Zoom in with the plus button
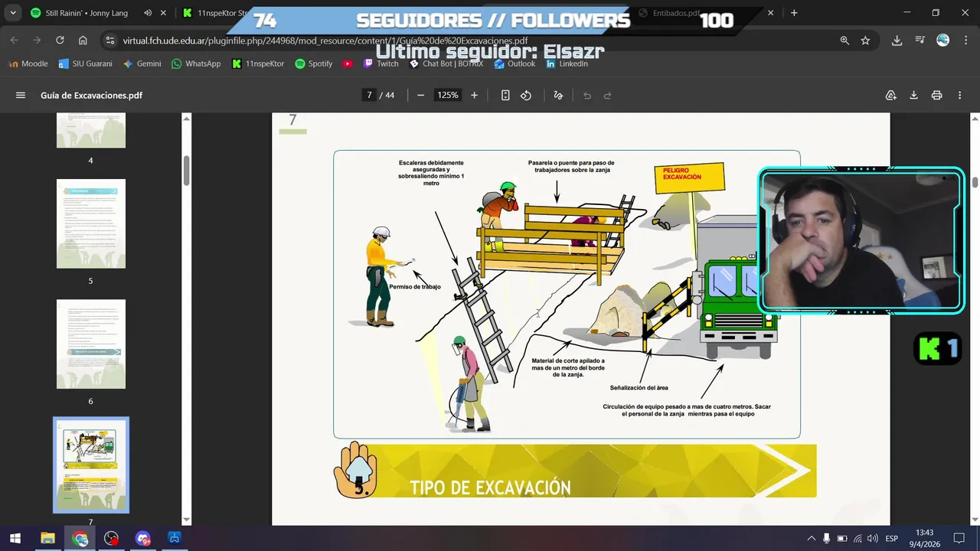This screenshot has width=980, height=551. (x=474, y=96)
